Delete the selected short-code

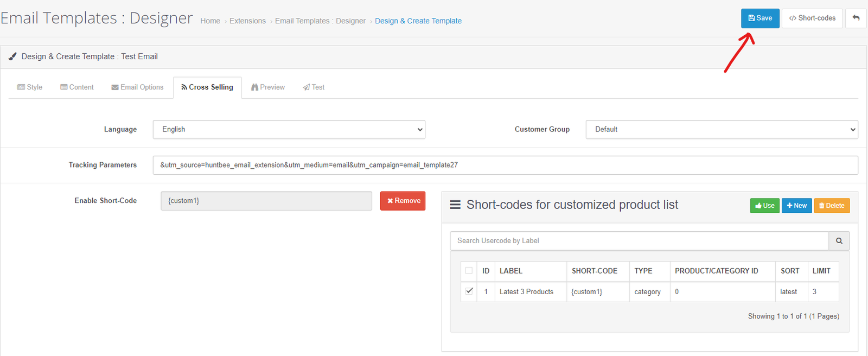coord(832,206)
